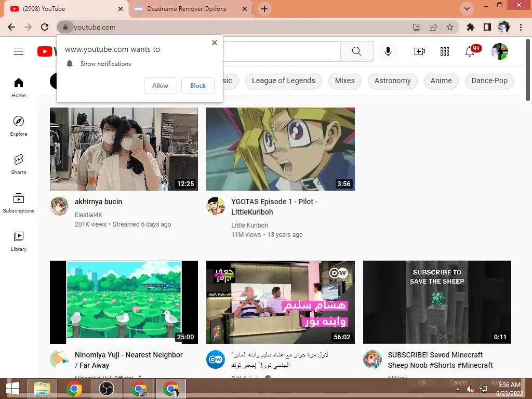Open Subscribe to Save the Sheep thumbnail
Image resolution: width=532 pixels, height=399 pixels.
437,302
